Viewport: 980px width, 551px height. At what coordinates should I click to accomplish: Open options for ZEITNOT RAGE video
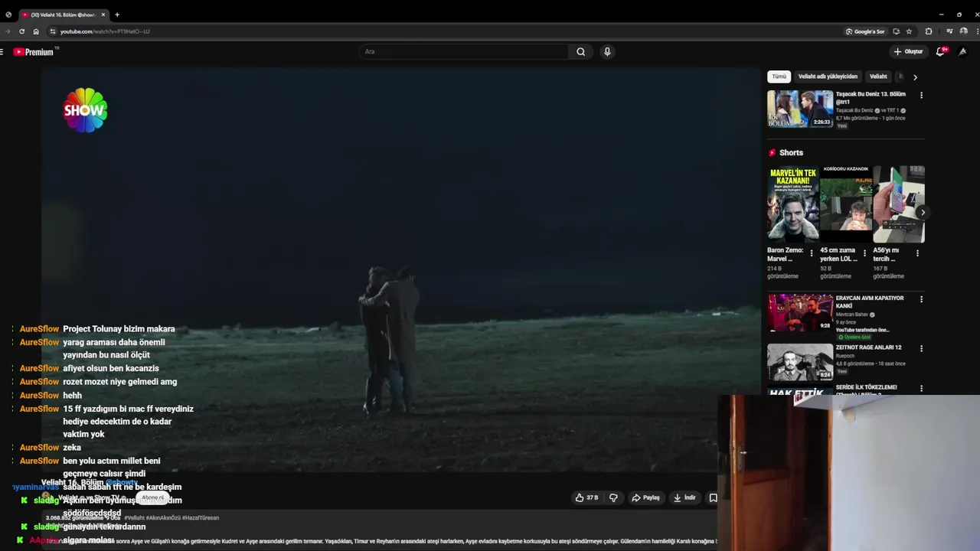[x=921, y=348]
